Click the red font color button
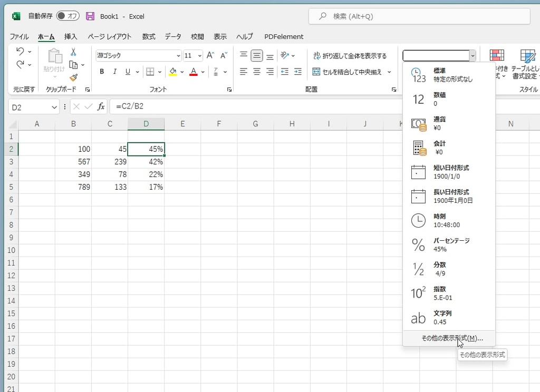540x392 pixels. (194, 72)
